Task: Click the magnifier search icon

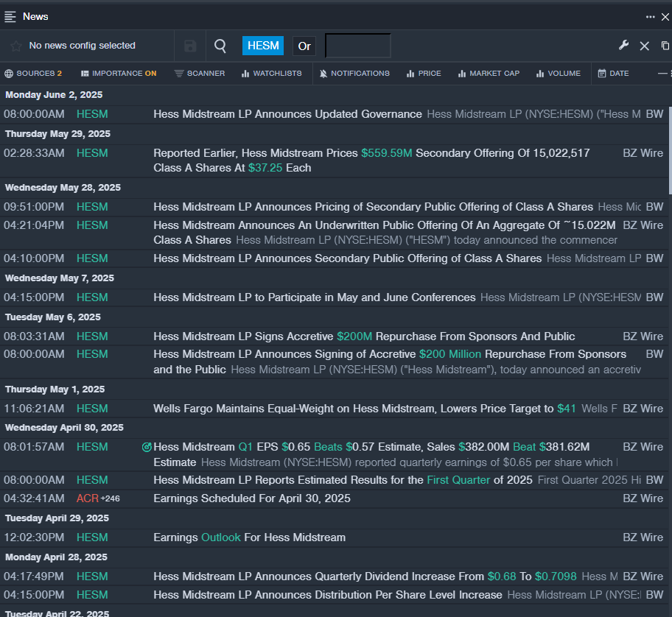Action: 220,46
